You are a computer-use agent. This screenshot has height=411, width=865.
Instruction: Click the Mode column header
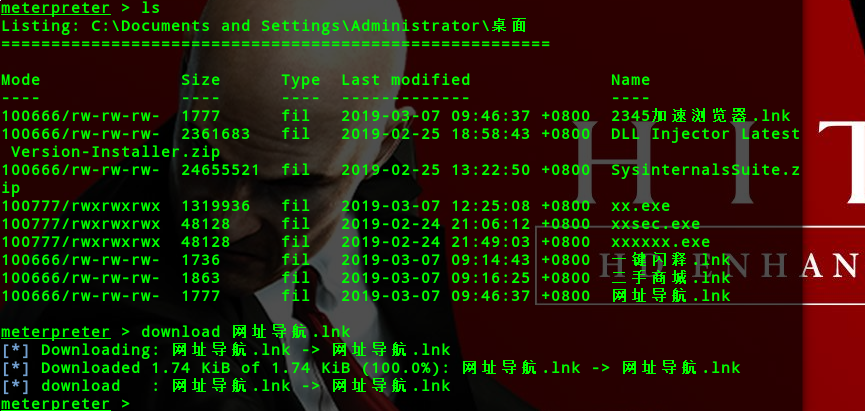pyautogui.click(x=20, y=80)
